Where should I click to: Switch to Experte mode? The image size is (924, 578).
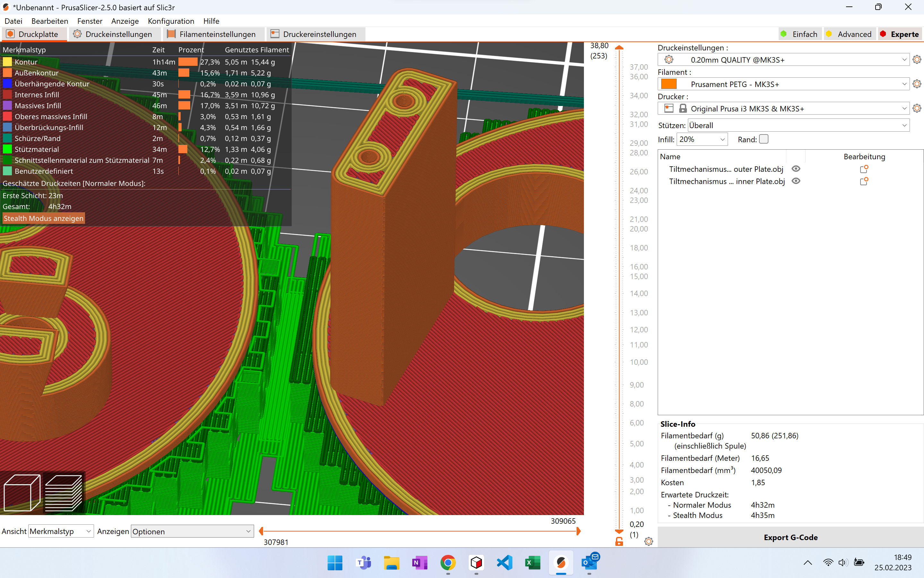[x=900, y=34]
